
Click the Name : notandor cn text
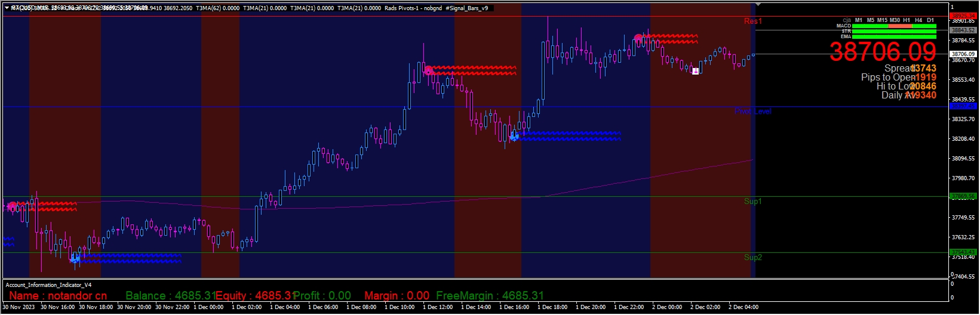point(58,296)
